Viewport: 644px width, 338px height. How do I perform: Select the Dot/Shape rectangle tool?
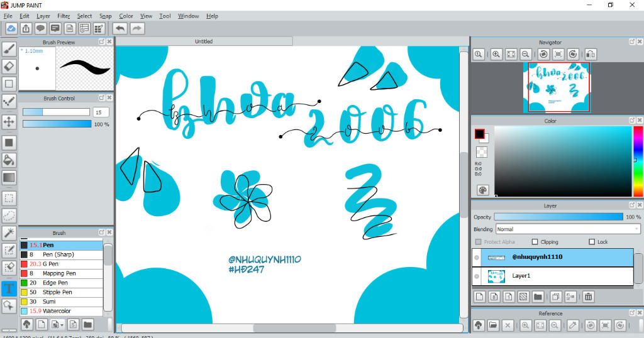tap(9, 84)
